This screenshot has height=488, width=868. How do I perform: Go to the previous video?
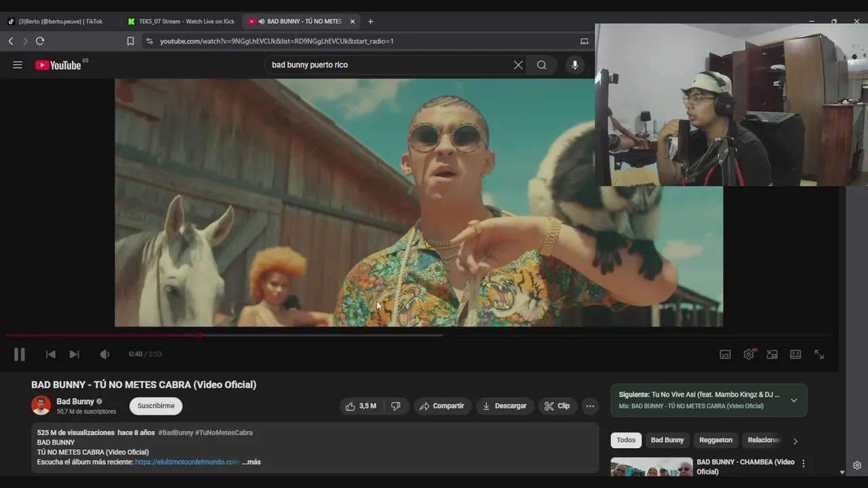pos(50,354)
